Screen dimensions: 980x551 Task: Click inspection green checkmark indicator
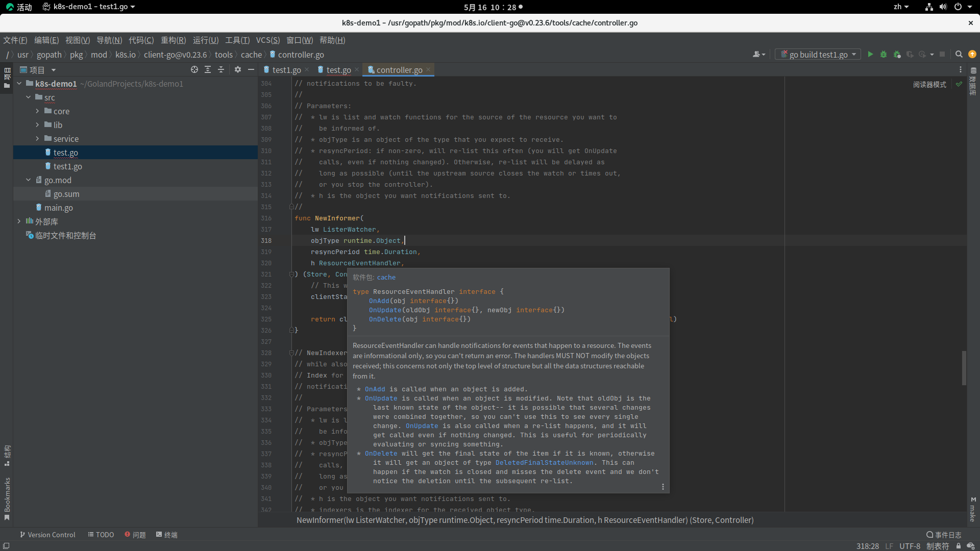click(959, 84)
